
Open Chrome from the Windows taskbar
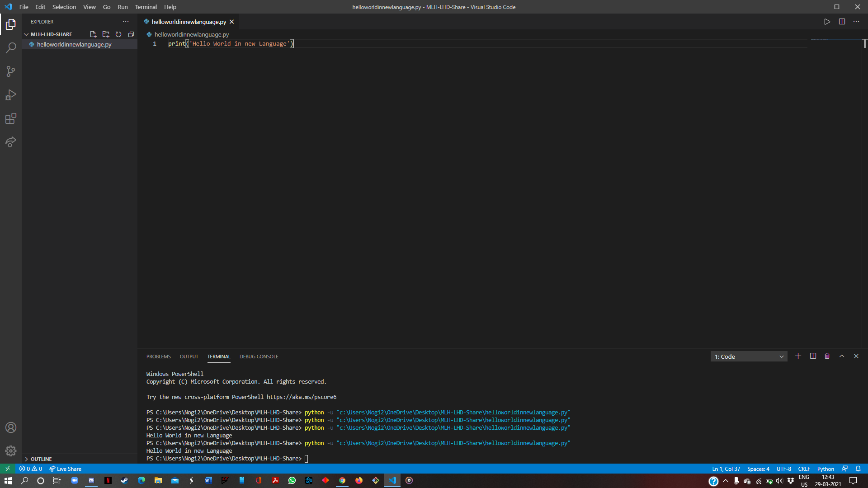point(342,480)
